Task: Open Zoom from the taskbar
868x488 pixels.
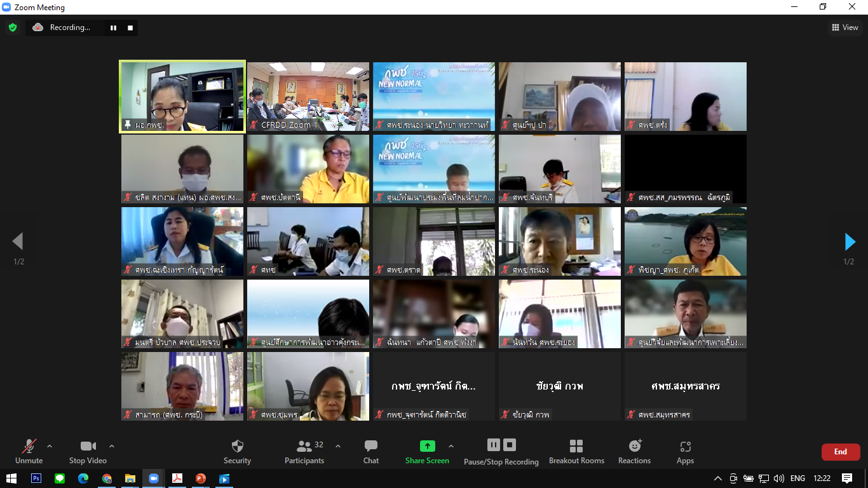Action: (154, 478)
